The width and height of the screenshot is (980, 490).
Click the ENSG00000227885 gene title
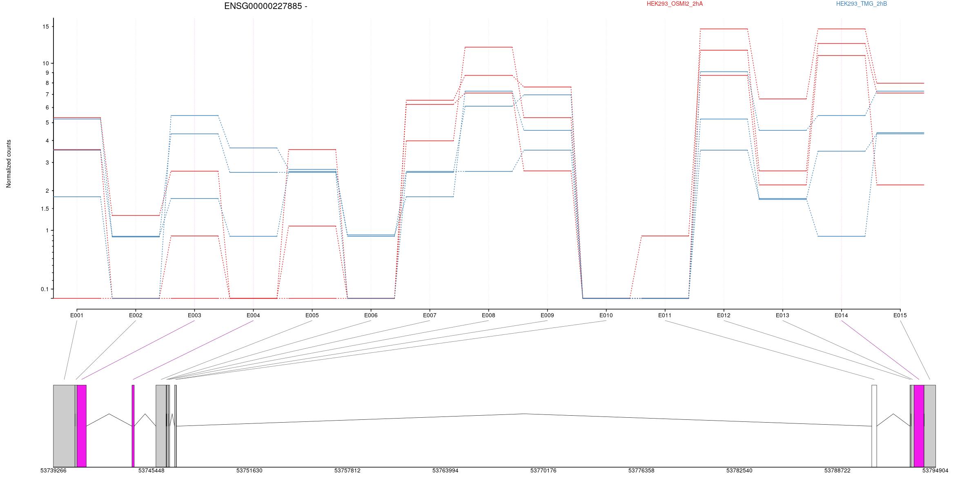(x=265, y=6)
